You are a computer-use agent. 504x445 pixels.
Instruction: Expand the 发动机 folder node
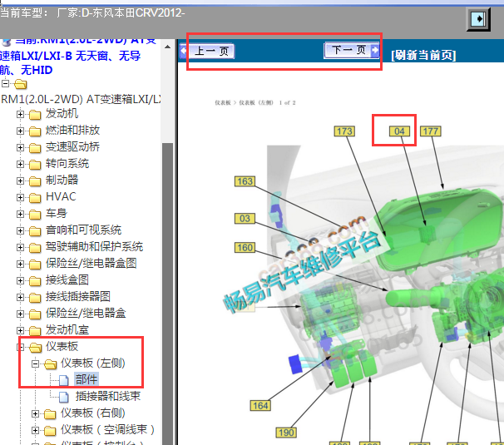(x=20, y=114)
